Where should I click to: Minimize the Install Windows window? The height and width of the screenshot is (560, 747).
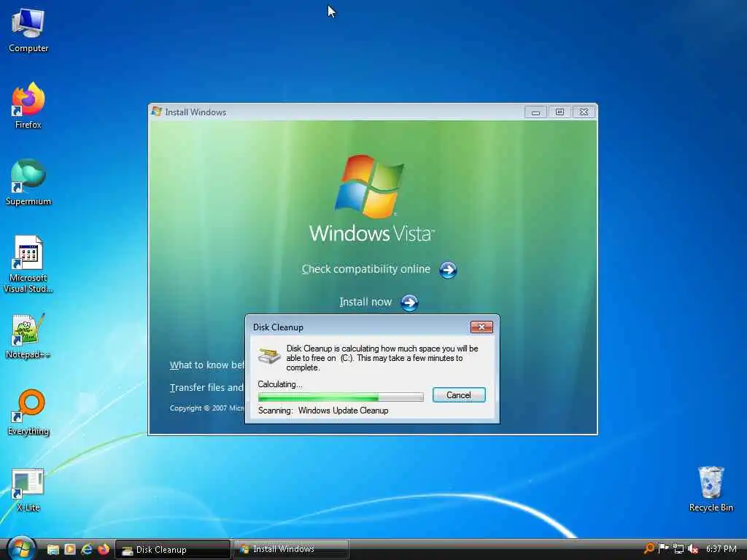(535, 112)
